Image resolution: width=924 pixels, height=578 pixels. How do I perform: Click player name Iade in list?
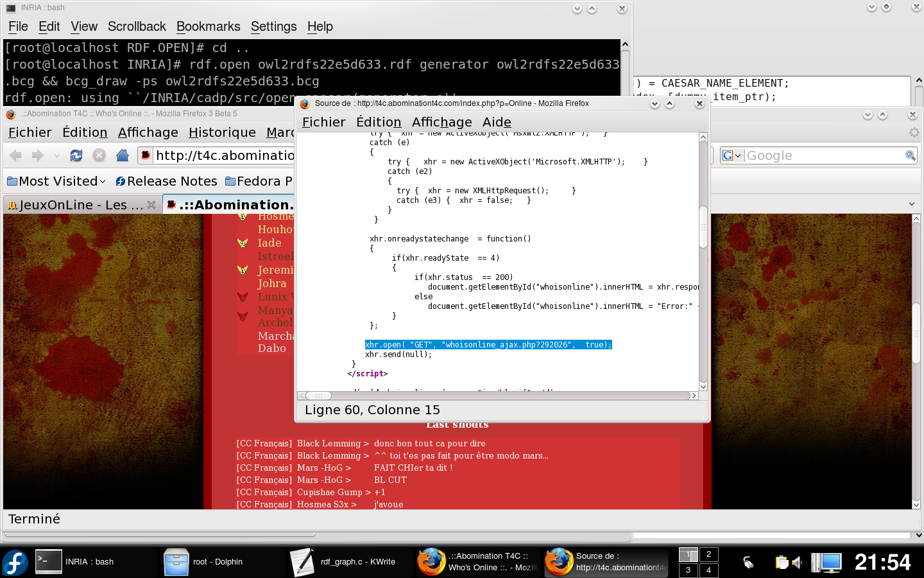269,243
